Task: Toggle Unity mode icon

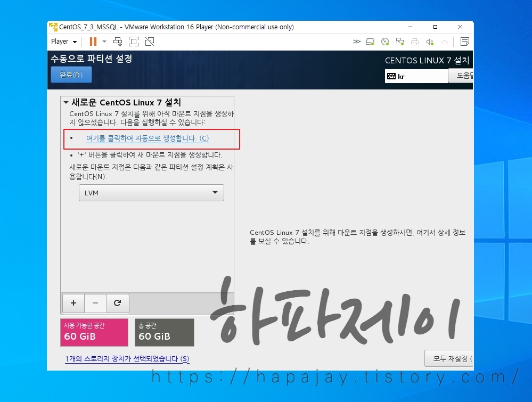Action: pyautogui.click(x=150, y=42)
